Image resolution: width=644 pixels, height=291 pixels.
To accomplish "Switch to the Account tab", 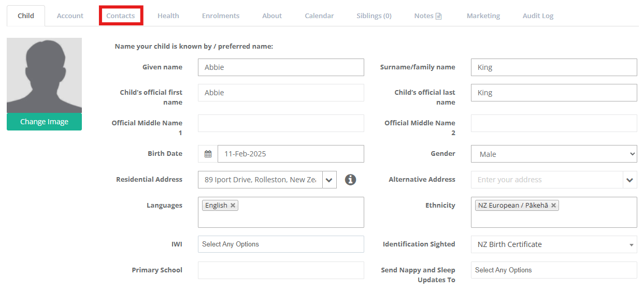I will click(70, 16).
